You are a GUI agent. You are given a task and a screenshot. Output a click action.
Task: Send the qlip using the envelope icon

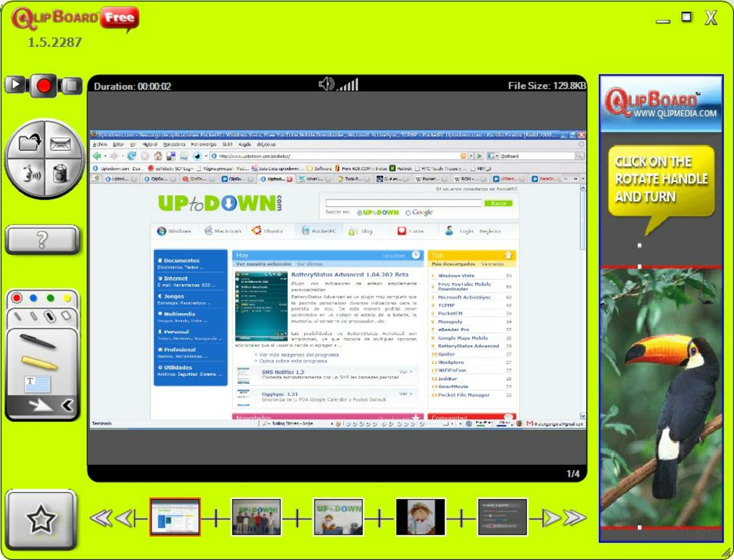[60, 145]
